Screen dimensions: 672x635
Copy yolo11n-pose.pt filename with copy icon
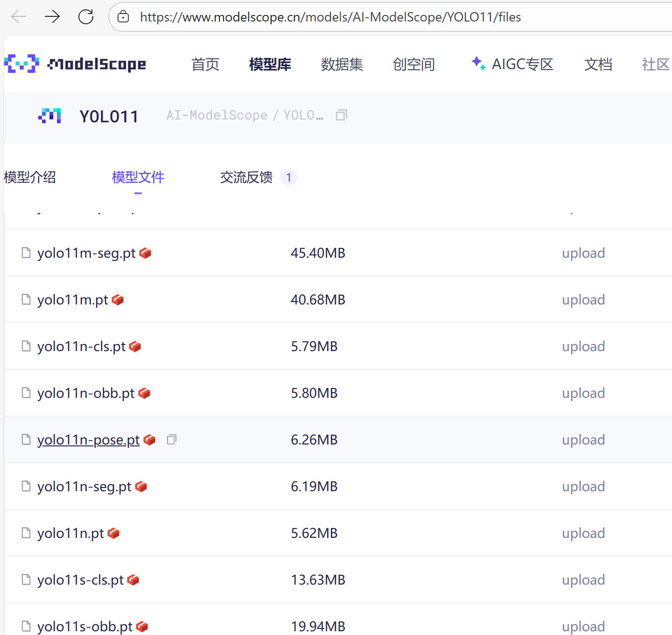click(172, 439)
